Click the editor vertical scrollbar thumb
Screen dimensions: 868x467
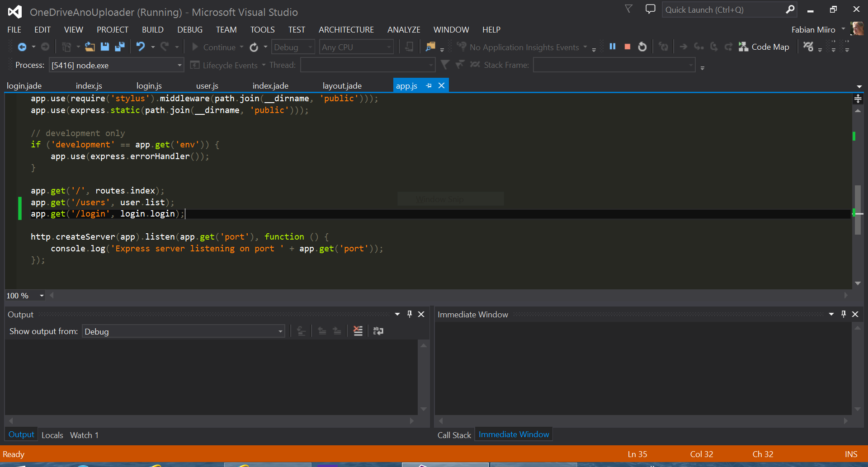[x=858, y=210]
